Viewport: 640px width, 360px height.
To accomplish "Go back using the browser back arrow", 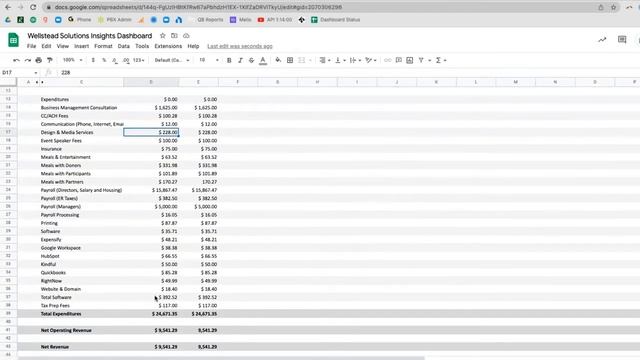I will pos(8,7).
